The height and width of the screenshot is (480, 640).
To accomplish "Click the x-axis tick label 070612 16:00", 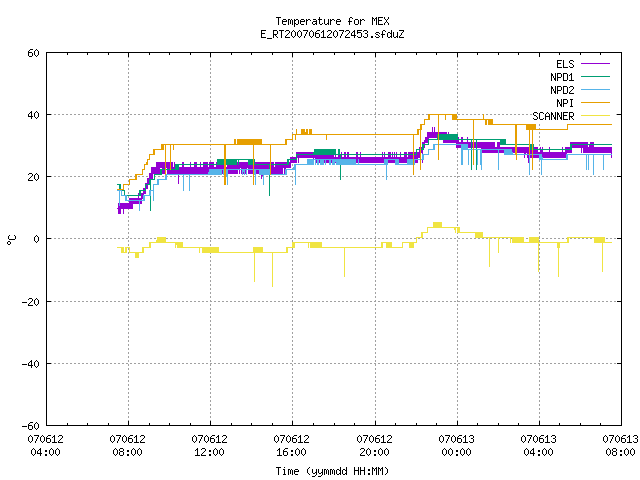I will pos(291,446).
